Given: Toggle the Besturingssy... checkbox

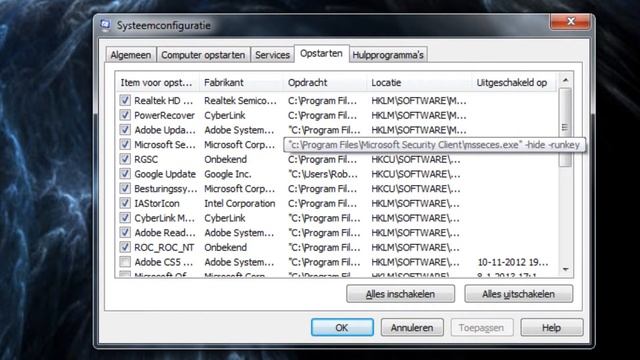Looking at the screenshot, I should coord(125,189).
